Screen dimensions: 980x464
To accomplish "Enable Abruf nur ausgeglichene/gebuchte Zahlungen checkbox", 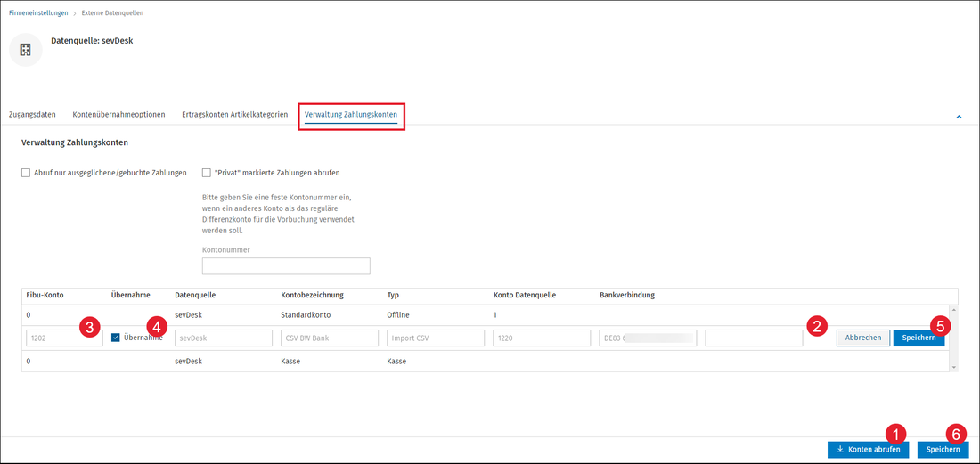I will [x=26, y=173].
